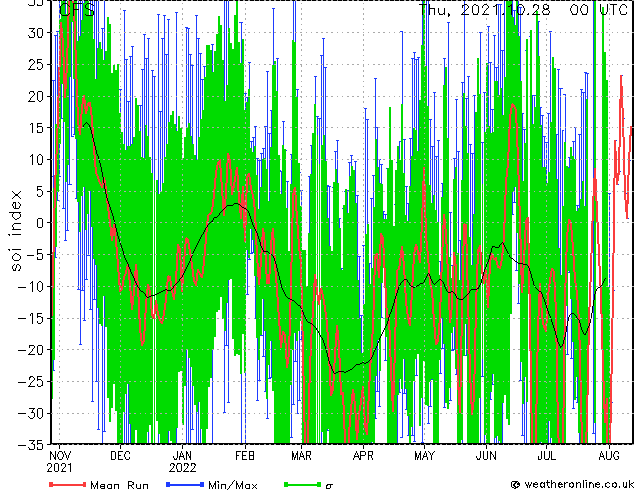Click the 'JUL' month axis label
The image size is (634, 490).
point(547,456)
